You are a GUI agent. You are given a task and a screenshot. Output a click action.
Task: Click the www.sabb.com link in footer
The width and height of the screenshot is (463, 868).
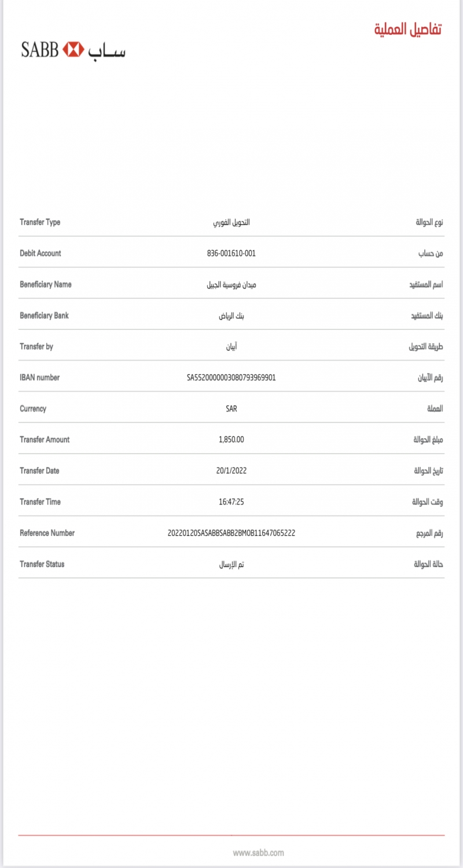coord(259,852)
